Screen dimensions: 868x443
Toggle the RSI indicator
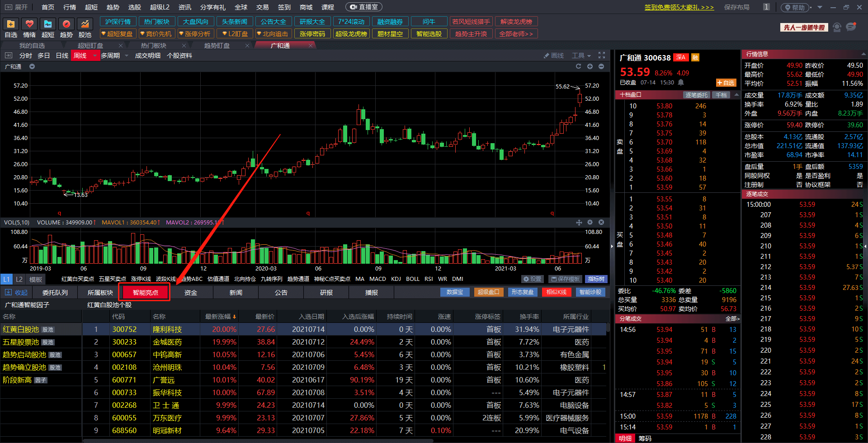click(429, 279)
